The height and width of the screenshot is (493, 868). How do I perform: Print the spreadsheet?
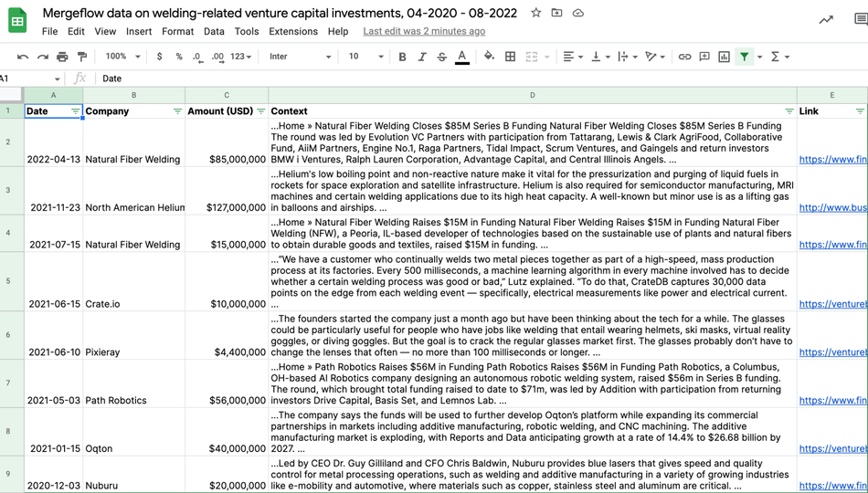pos(62,57)
